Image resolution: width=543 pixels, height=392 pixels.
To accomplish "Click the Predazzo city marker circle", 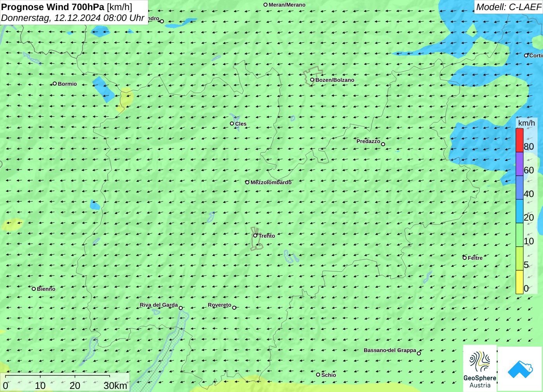I will (383, 144).
